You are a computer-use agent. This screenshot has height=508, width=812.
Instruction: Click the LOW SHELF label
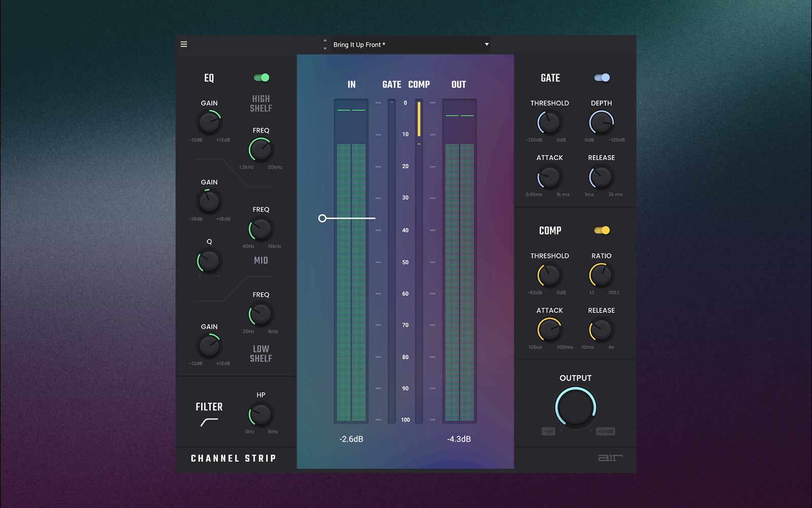pos(261,354)
